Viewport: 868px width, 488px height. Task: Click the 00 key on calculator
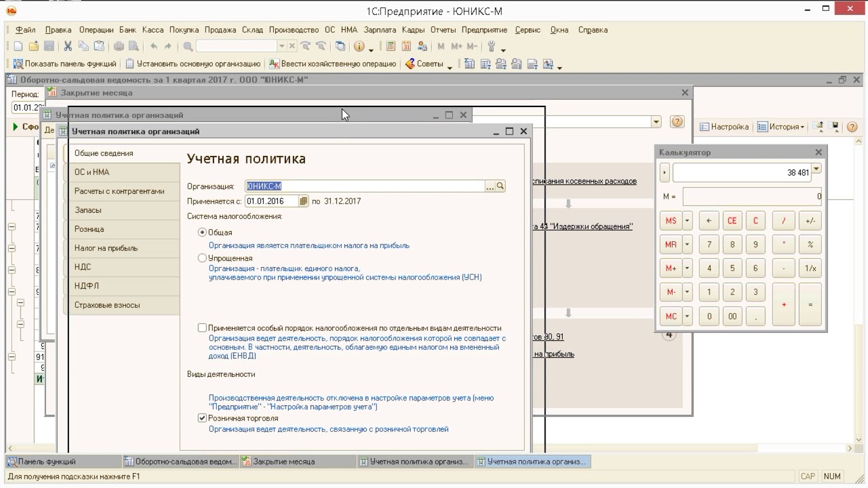pos(732,316)
